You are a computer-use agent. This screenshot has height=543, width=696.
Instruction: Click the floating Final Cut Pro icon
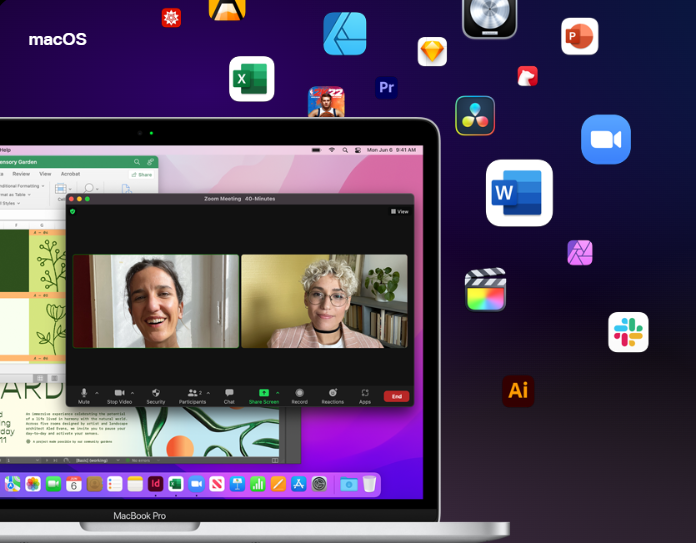tap(485, 289)
